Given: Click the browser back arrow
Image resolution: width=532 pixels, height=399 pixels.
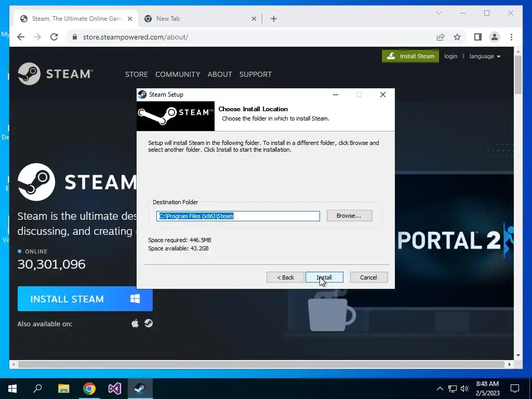Looking at the screenshot, I should [21, 37].
